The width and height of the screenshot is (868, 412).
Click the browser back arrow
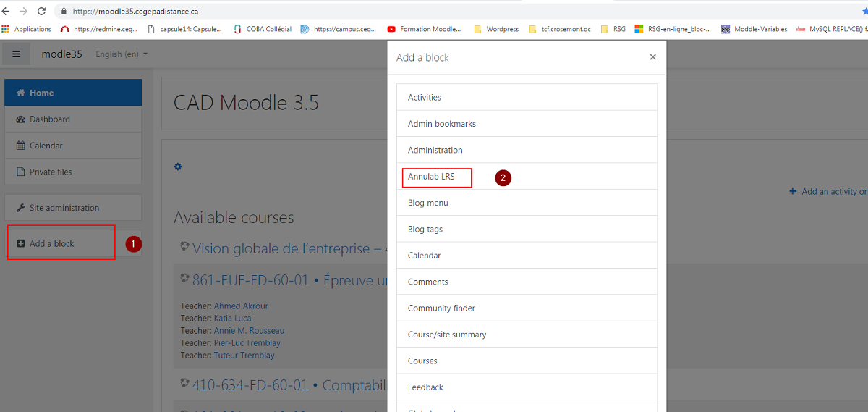7,12
